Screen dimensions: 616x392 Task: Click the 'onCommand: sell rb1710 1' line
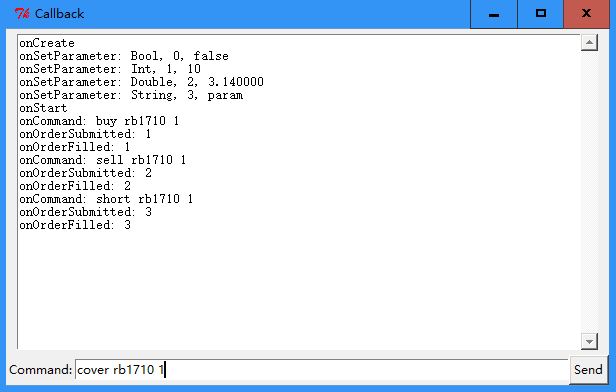coord(103,160)
